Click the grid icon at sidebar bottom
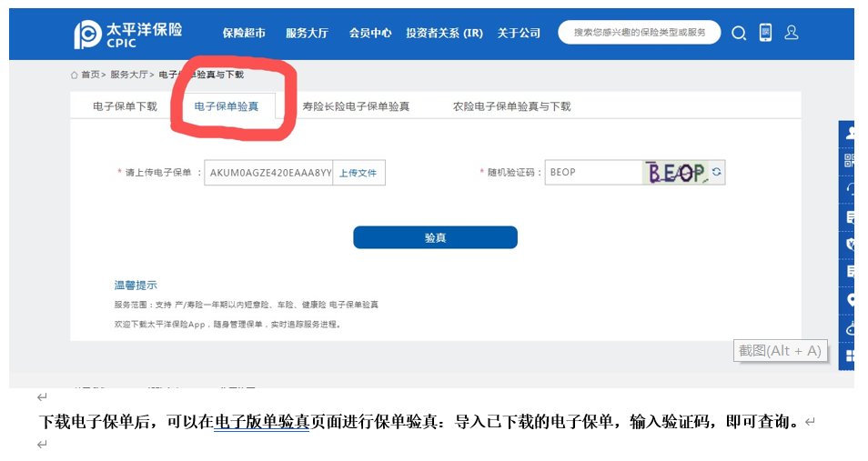Image resolution: width=868 pixels, height=461 pixels. click(851, 356)
